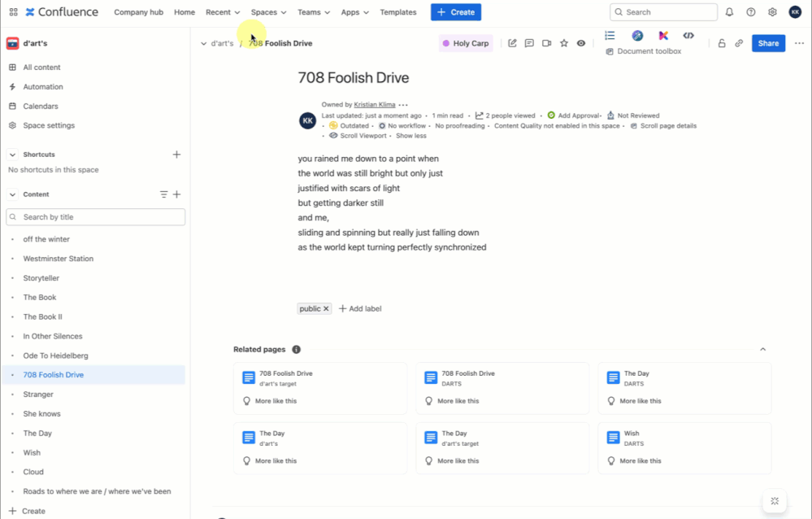Click the numbered list toolbox icon

click(x=610, y=35)
